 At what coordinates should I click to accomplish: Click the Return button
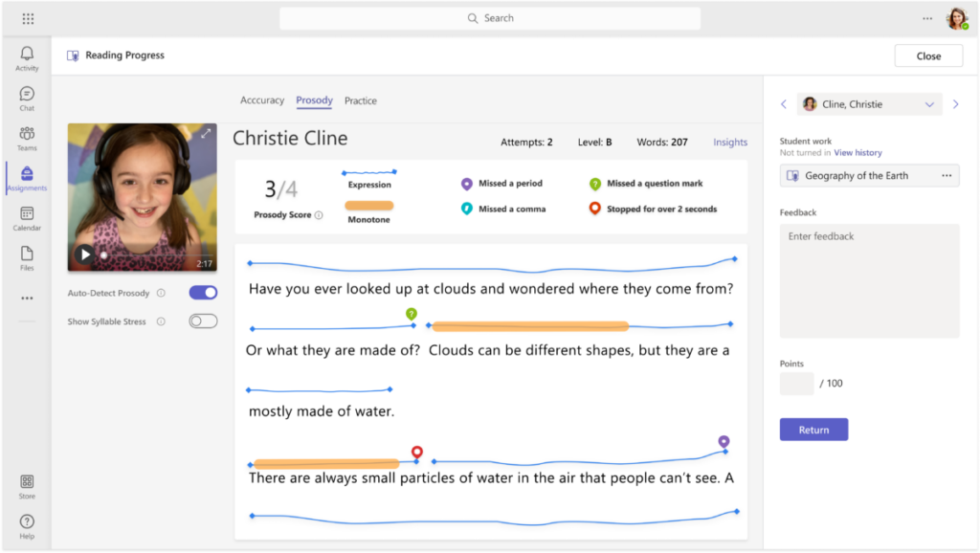(813, 429)
